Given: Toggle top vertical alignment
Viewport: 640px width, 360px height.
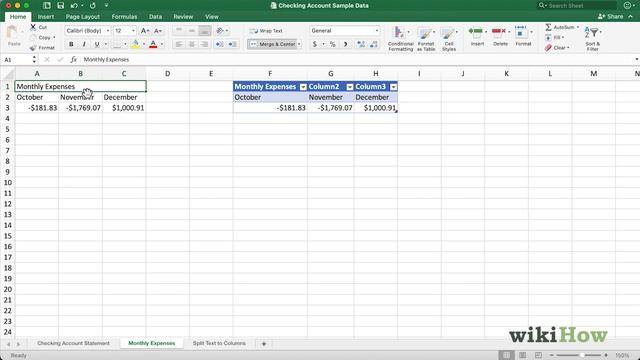Looking at the screenshot, I should pyautogui.click(x=179, y=31).
